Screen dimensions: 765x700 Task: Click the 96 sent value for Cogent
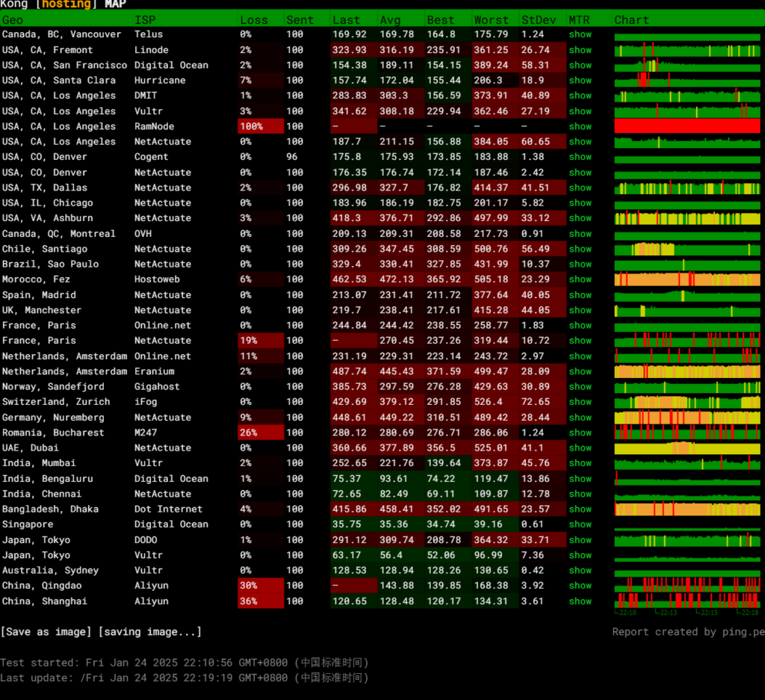[x=292, y=157]
